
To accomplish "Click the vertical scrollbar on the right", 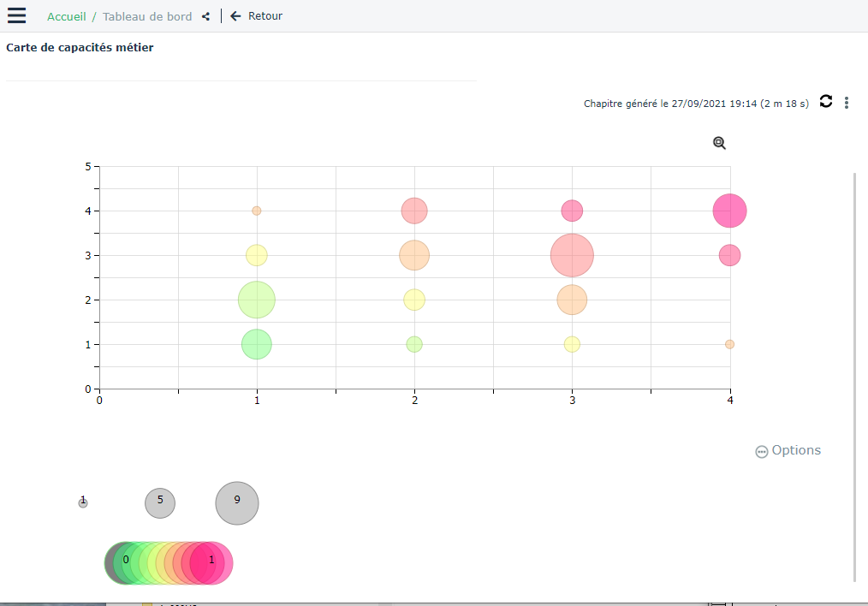I will [854, 377].
